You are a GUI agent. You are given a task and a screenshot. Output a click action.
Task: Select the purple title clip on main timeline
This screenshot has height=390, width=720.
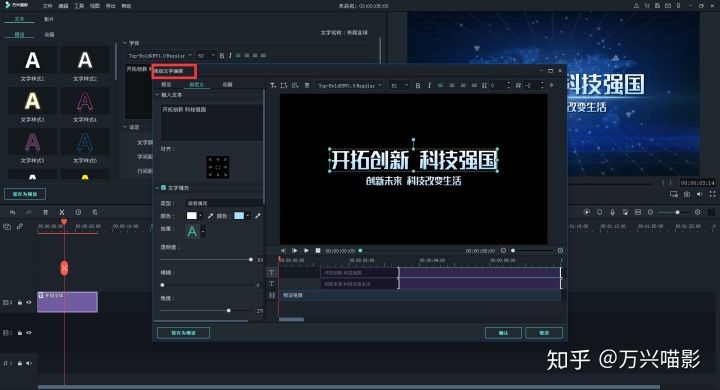[x=67, y=302]
